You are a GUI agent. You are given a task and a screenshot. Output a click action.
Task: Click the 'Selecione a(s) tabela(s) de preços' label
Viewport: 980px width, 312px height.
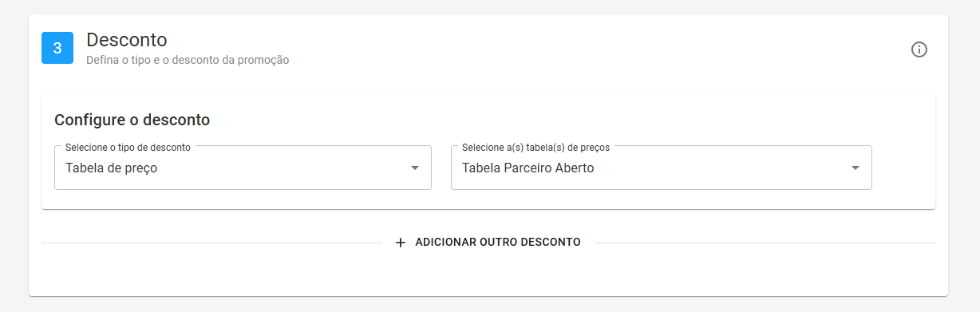(x=535, y=148)
